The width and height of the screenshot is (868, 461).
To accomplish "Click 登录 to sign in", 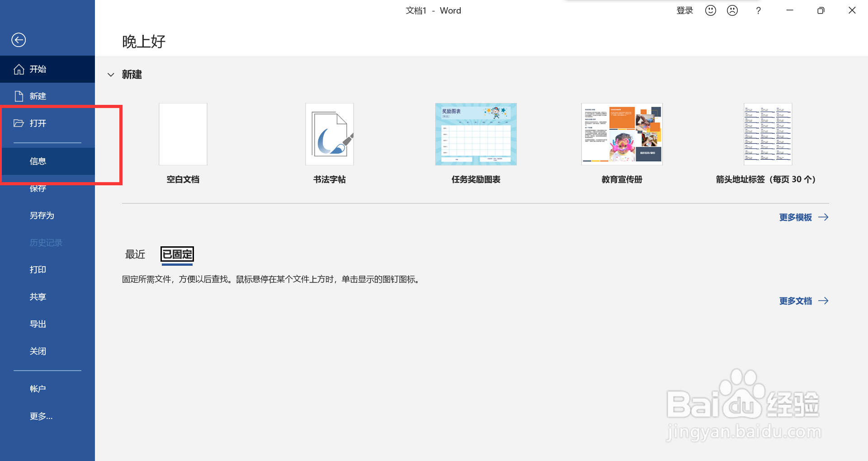I will (684, 10).
